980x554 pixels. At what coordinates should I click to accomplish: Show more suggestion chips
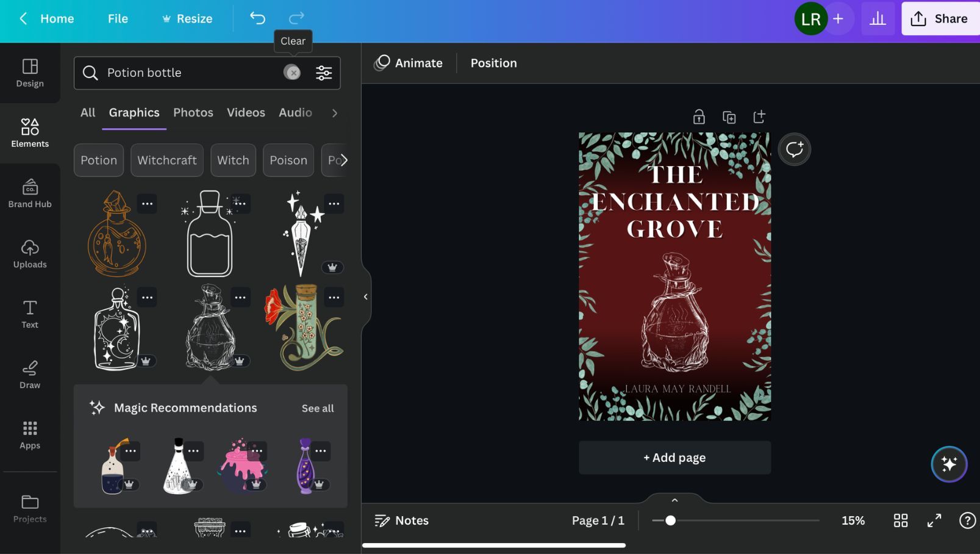click(x=344, y=160)
